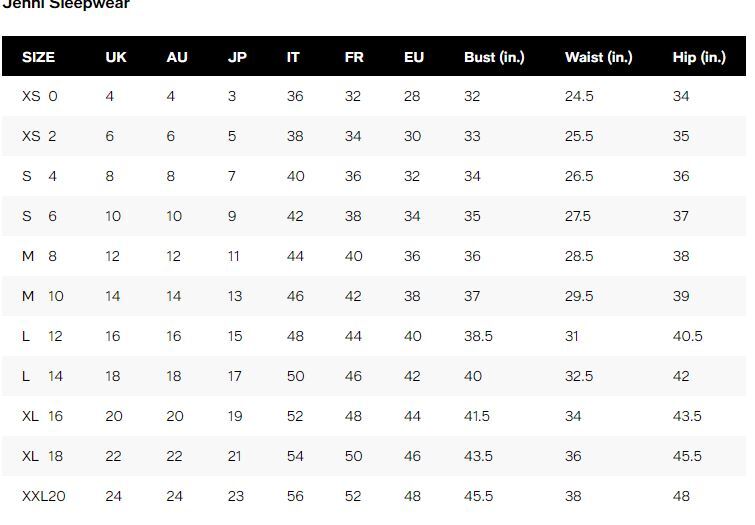Click the JP column header

tap(237, 57)
